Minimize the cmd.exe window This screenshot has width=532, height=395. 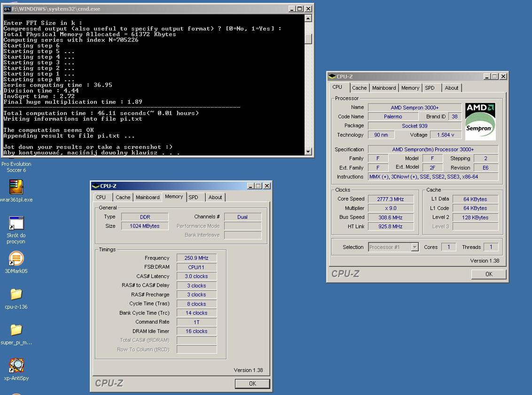click(292, 9)
